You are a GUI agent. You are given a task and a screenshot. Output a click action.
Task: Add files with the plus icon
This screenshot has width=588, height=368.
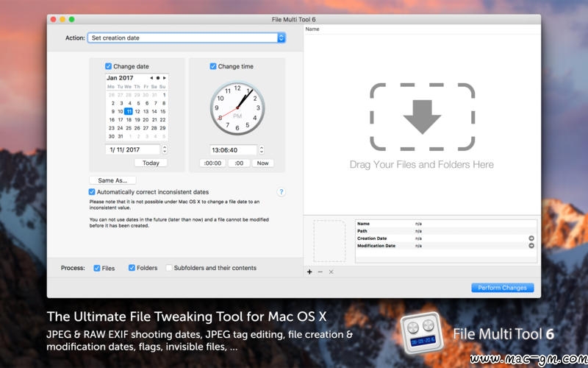coord(309,272)
